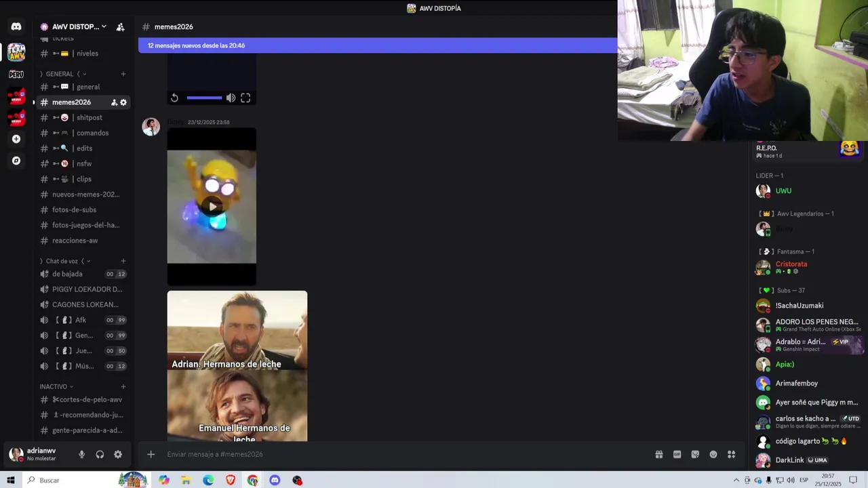
Task: Open apps launcher in message bar
Action: pyautogui.click(x=732, y=454)
